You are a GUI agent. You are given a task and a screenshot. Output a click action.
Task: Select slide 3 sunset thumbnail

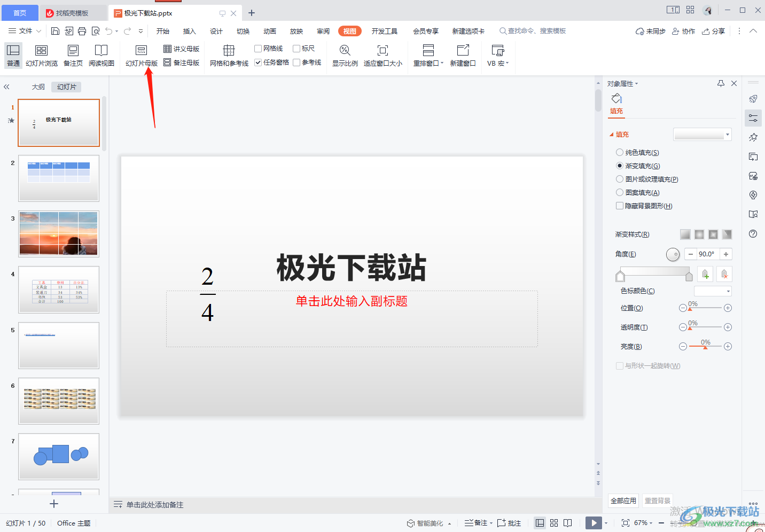(59, 234)
